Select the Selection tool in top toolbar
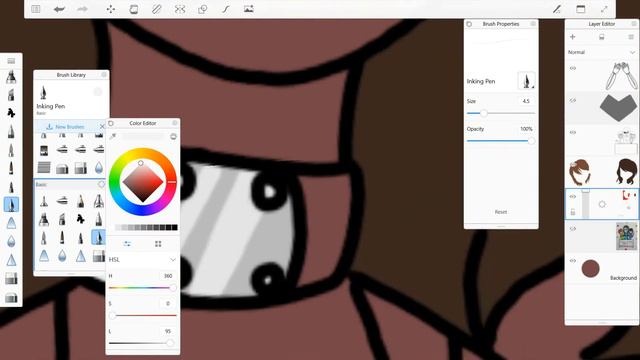This screenshot has height=360, width=640. coord(133,9)
